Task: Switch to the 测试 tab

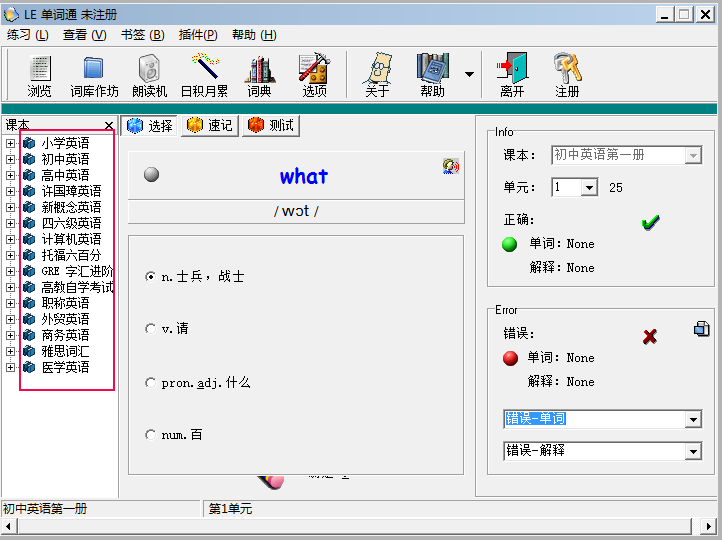Action: coord(271,125)
